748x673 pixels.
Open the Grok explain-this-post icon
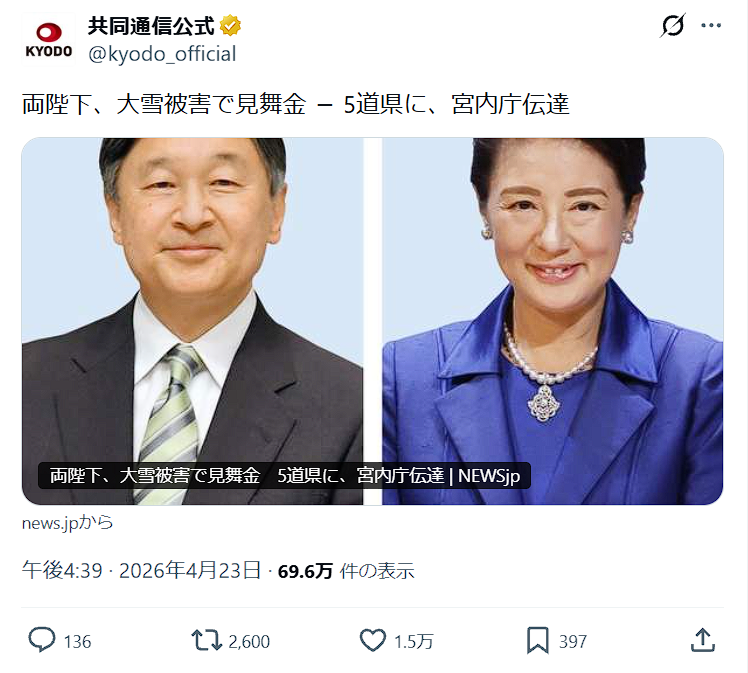672,25
